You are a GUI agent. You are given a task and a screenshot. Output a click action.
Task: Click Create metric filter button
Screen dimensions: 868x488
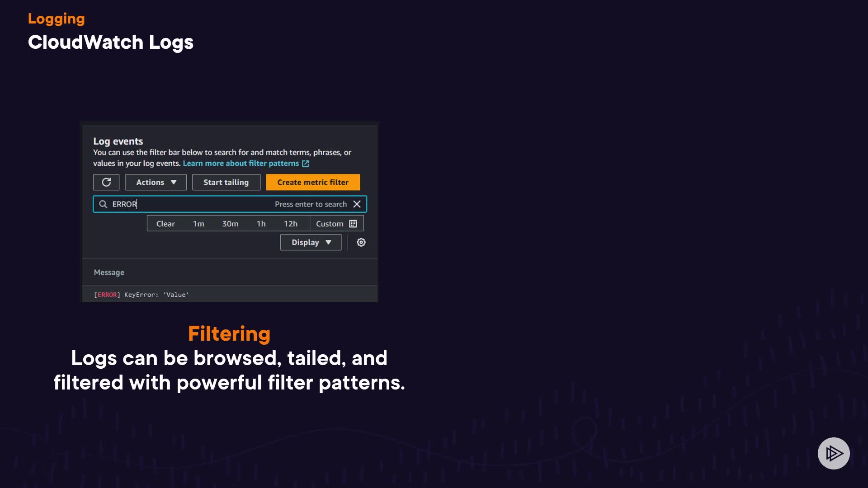(313, 182)
